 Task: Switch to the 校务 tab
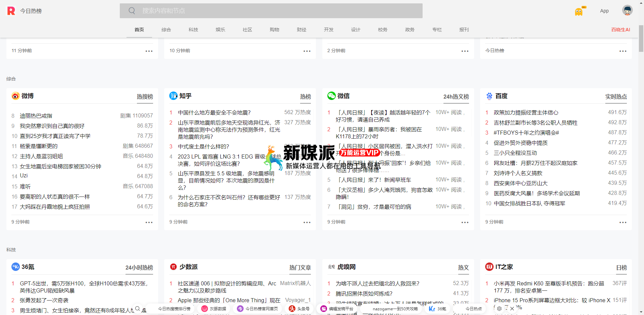tap(383, 30)
